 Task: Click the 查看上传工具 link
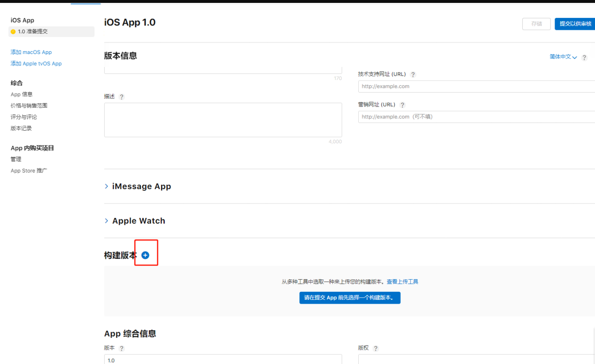click(402, 282)
